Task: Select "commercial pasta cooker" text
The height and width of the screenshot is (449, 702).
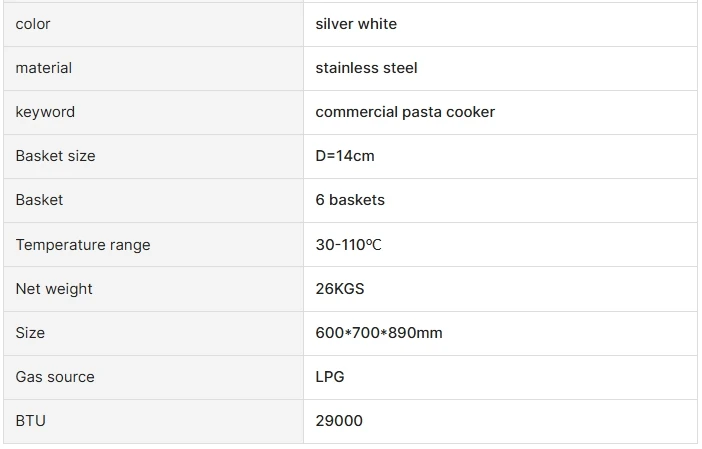Action: pos(405,112)
